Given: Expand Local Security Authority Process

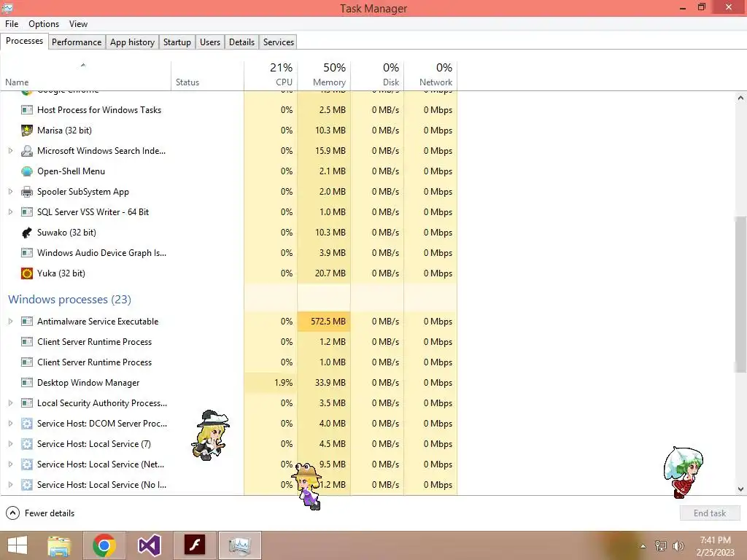Looking at the screenshot, I should tap(10, 402).
